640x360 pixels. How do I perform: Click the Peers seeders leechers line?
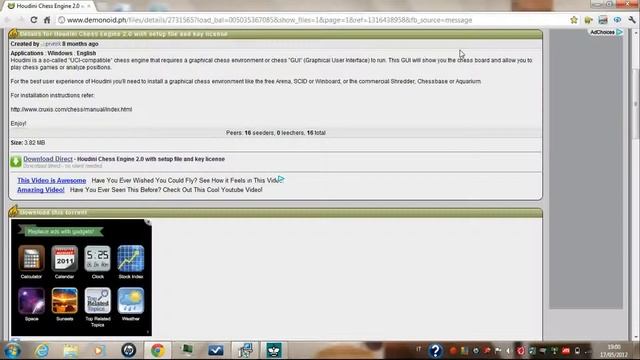276,133
